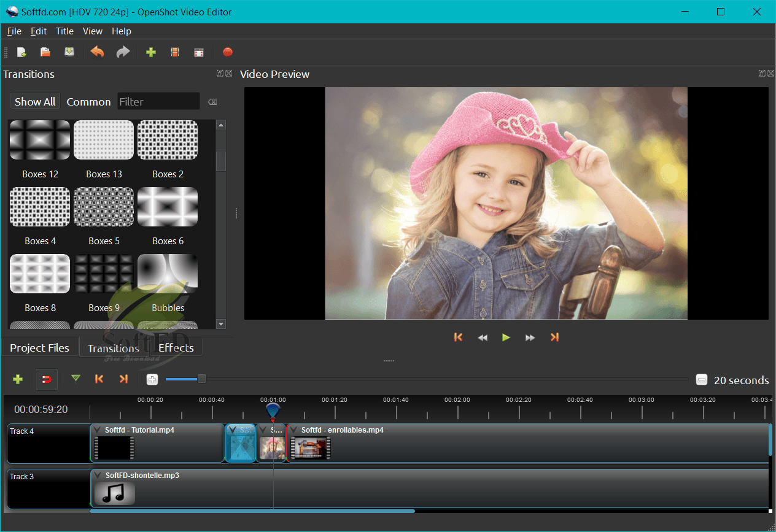Image resolution: width=776 pixels, height=532 pixels.
Task: Select the Bubbles transition
Action: pyautogui.click(x=168, y=283)
